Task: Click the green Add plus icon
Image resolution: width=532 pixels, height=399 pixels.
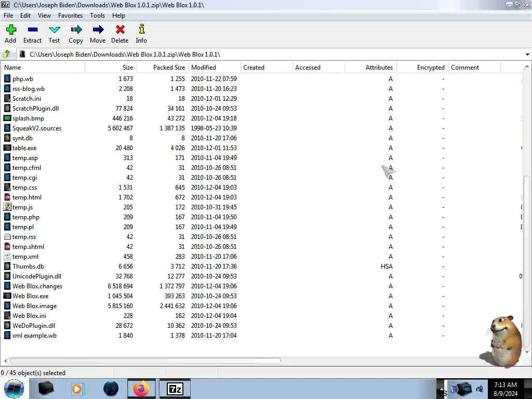Action: coord(11,30)
